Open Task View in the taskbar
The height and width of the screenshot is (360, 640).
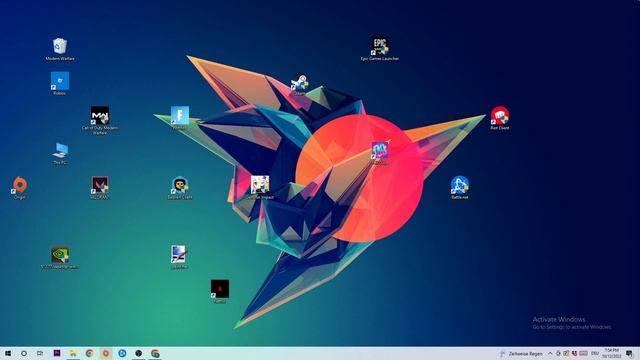click(40, 353)
